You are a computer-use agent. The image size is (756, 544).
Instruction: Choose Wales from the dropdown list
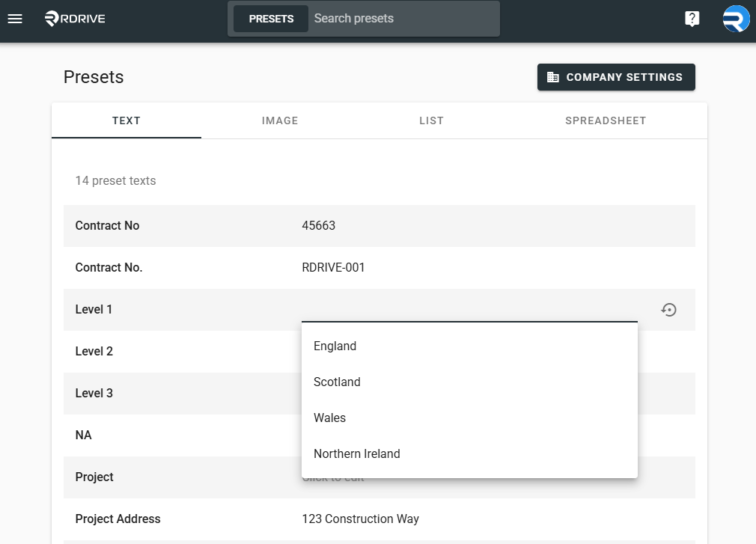tap(469, 418)
